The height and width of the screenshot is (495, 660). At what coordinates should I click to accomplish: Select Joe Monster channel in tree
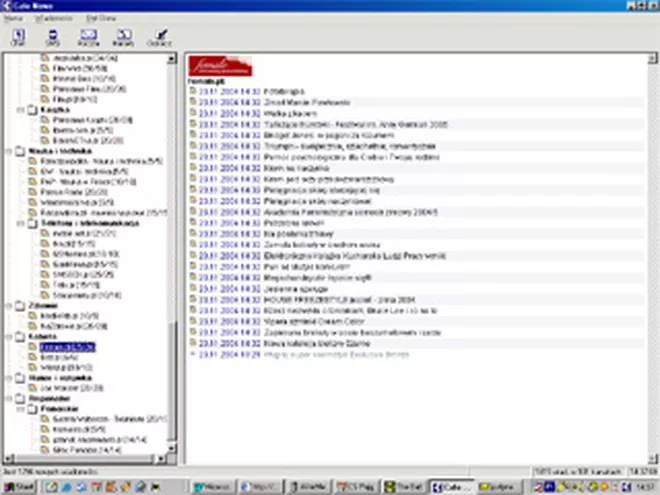pyautogui.click(x=62, y=388)
